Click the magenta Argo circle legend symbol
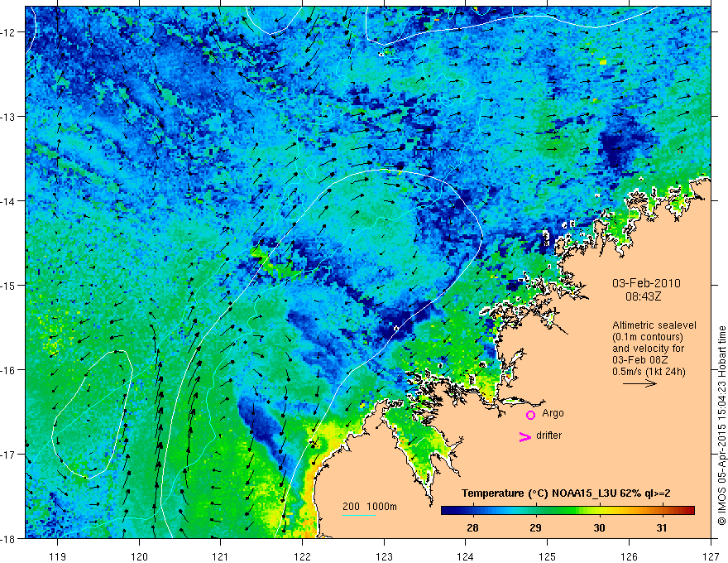This screenshot has width=728, height=563. click(530, 415)
